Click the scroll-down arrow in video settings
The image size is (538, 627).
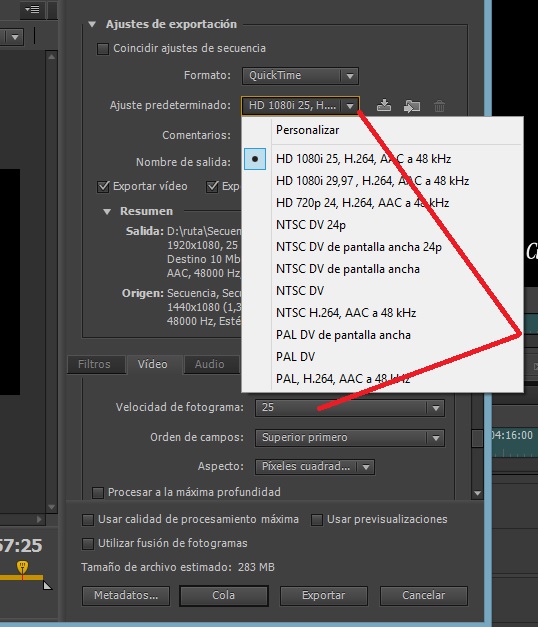click(477, 493)
